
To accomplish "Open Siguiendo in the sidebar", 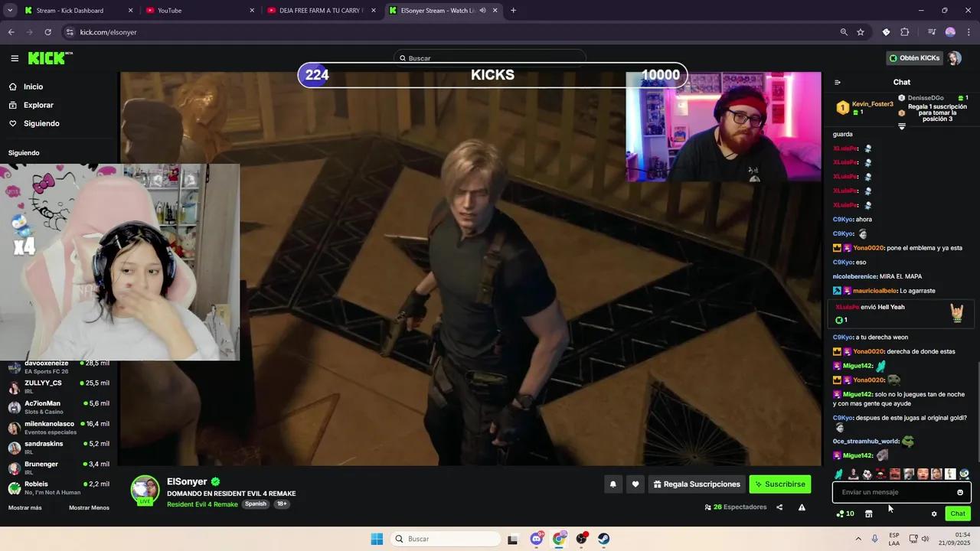I will pos(41,123).
